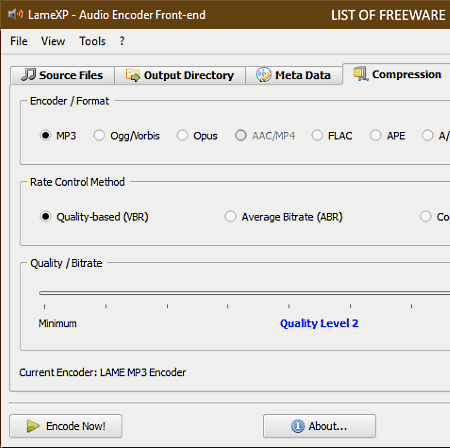This screenshot has width=450, height=448.
Task: Open the View menu
Action: pos(53,41)
